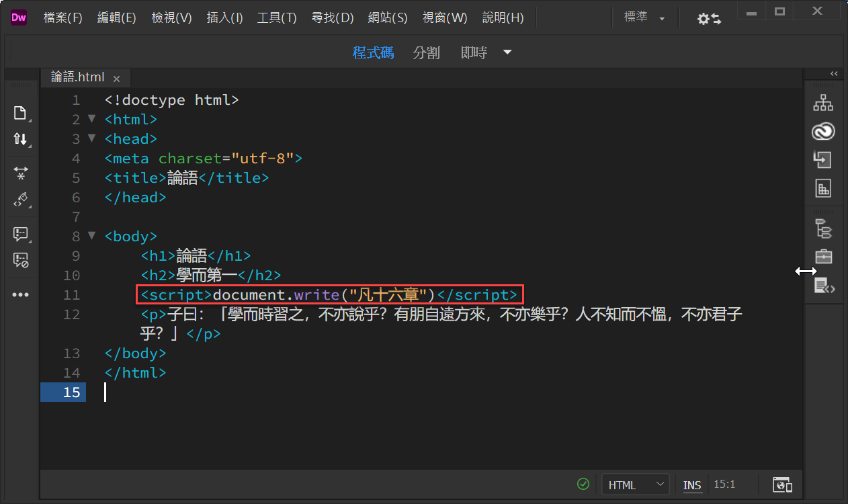The height and width of the screenshot is (504, 848).
Task: Collapse the head tag on line 3
Action: (x=92, y=138)
